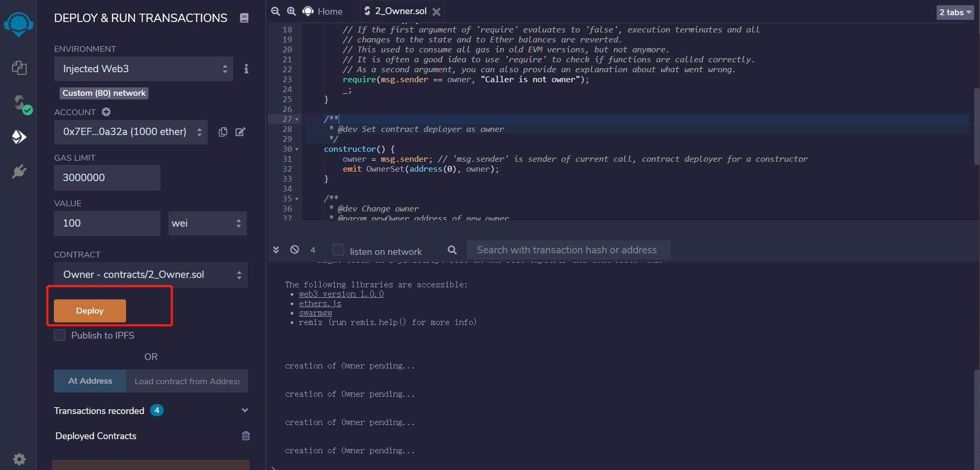Fold the comment block at line 35

tap(297, 199)
